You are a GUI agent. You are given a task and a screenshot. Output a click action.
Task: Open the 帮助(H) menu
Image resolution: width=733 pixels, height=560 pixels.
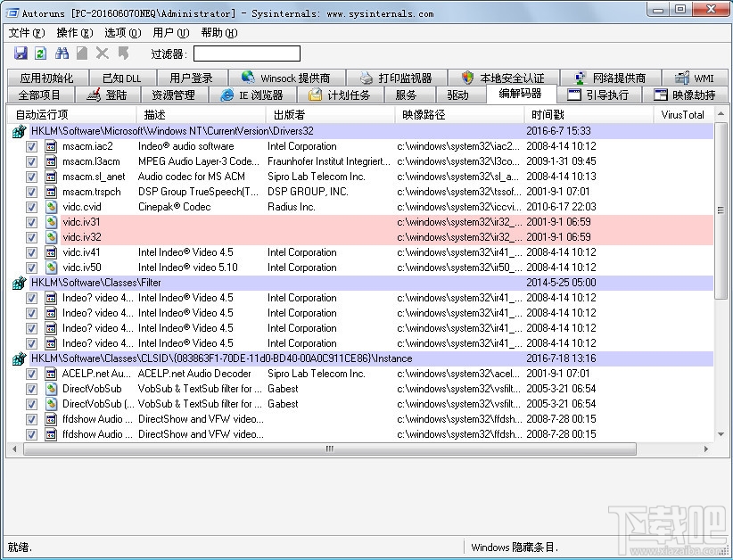[218, 33]
